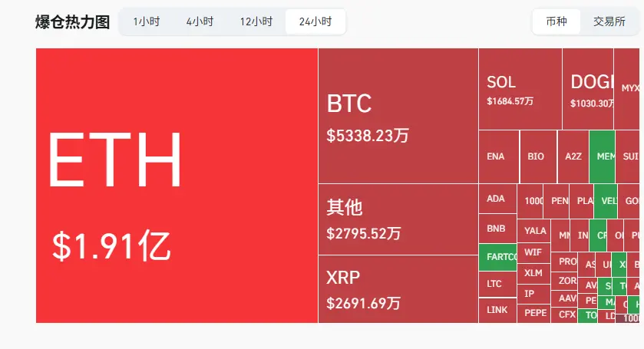Screen dimensions: 644x349
Task: Click the ENA tile
Action: click(499, 156)
